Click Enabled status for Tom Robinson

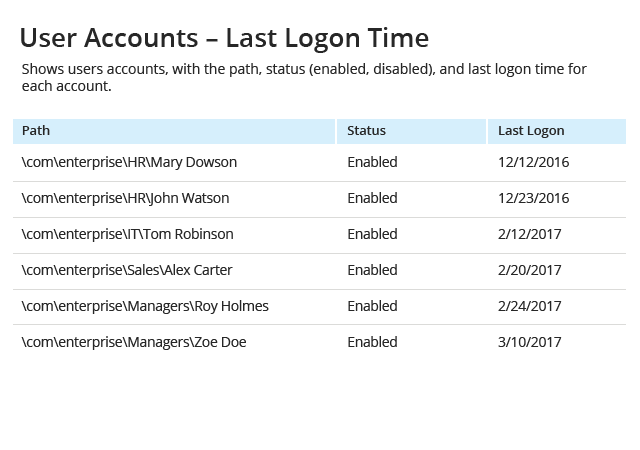coord(372,234)
